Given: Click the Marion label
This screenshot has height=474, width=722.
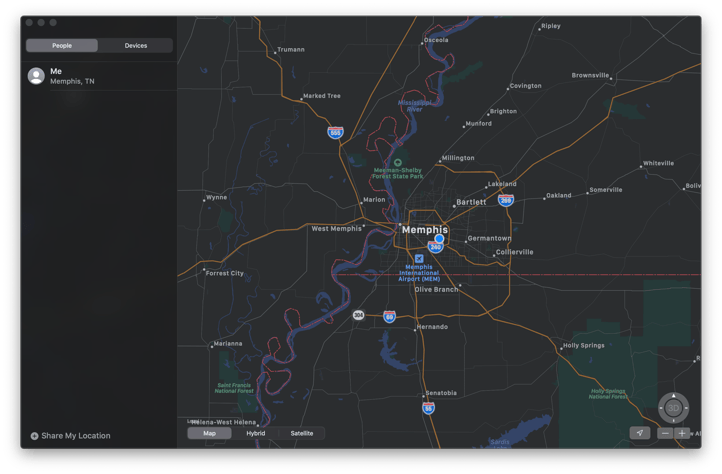Looking at the screenshot, I should tap(374, 199).
